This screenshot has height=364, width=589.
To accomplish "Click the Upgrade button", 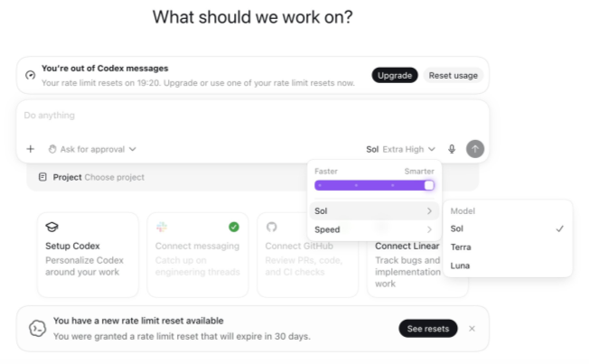I will point(395,75).
